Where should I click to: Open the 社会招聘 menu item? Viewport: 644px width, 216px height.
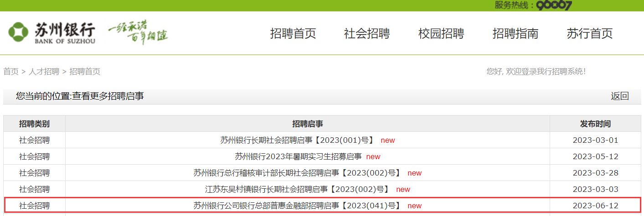pos(367,33)
